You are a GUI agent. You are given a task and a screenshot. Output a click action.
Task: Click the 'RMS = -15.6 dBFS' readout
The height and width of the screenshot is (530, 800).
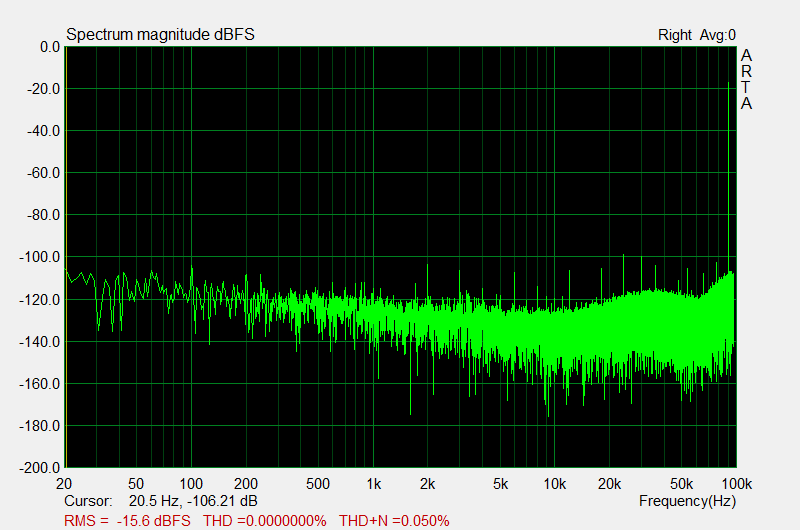click(x=127, y=521)
